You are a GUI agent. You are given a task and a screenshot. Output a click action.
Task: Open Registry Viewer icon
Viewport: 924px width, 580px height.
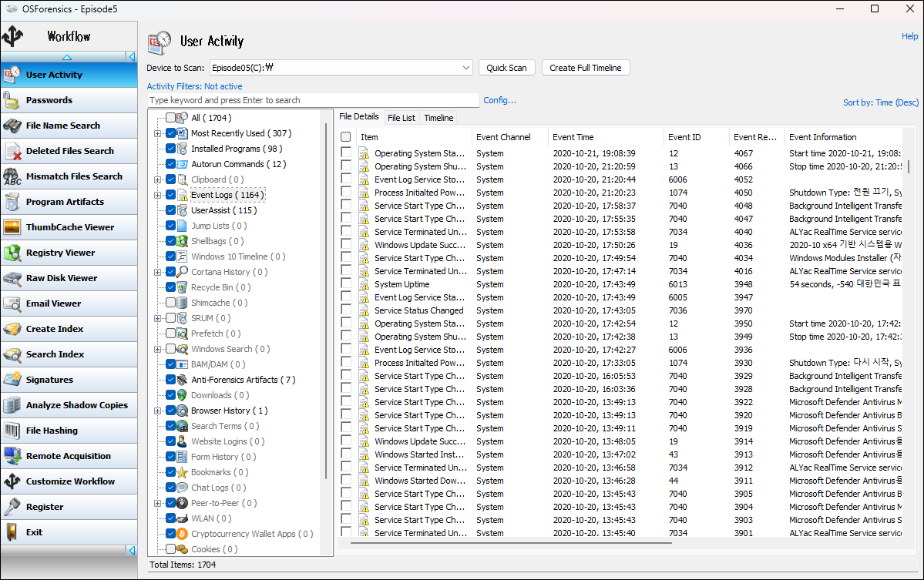(12, 253)
